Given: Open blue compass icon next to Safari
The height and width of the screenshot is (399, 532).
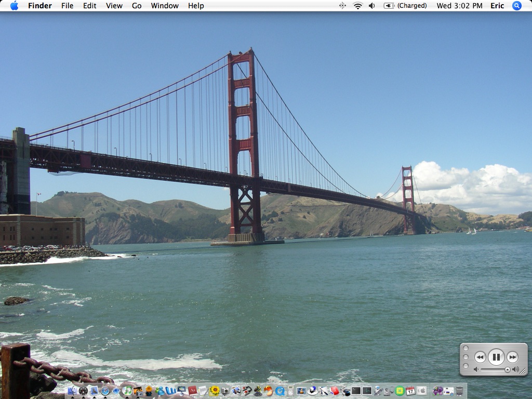Looking at the screenshot, I should point(116,391).
